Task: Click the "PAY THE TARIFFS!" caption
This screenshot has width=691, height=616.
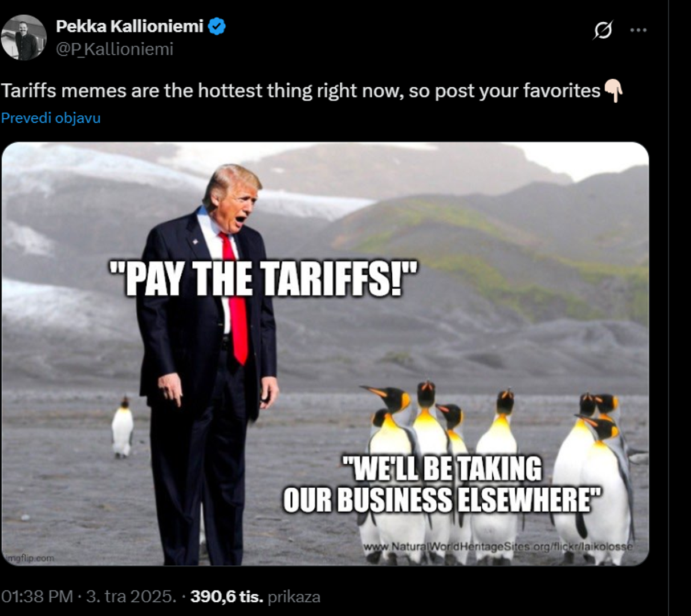Action: [x=263, y=279]
